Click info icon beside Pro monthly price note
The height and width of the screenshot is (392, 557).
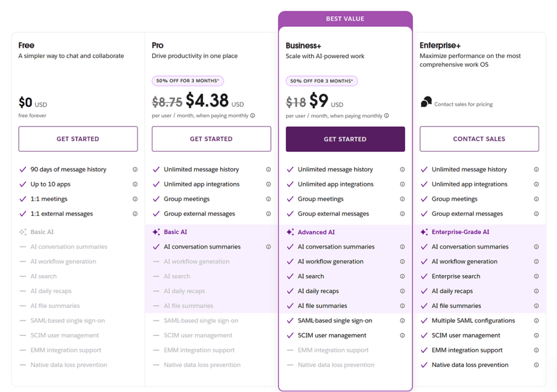[x=252, y=116]
